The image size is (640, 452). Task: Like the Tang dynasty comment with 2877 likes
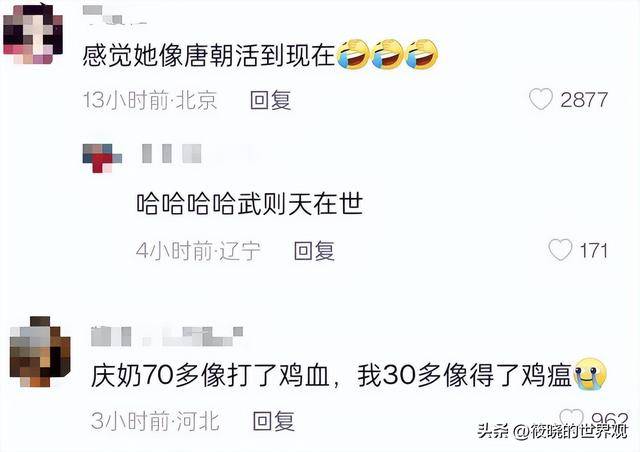pos(540,99)
